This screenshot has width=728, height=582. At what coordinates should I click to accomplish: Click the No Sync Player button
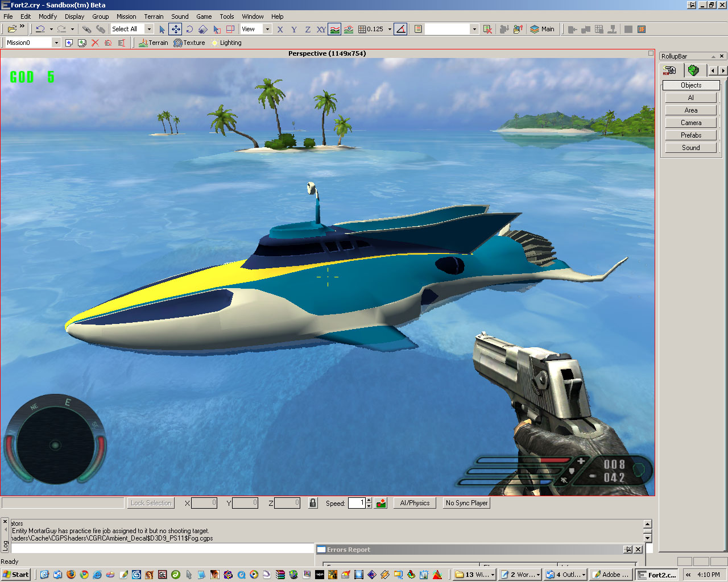466,503
